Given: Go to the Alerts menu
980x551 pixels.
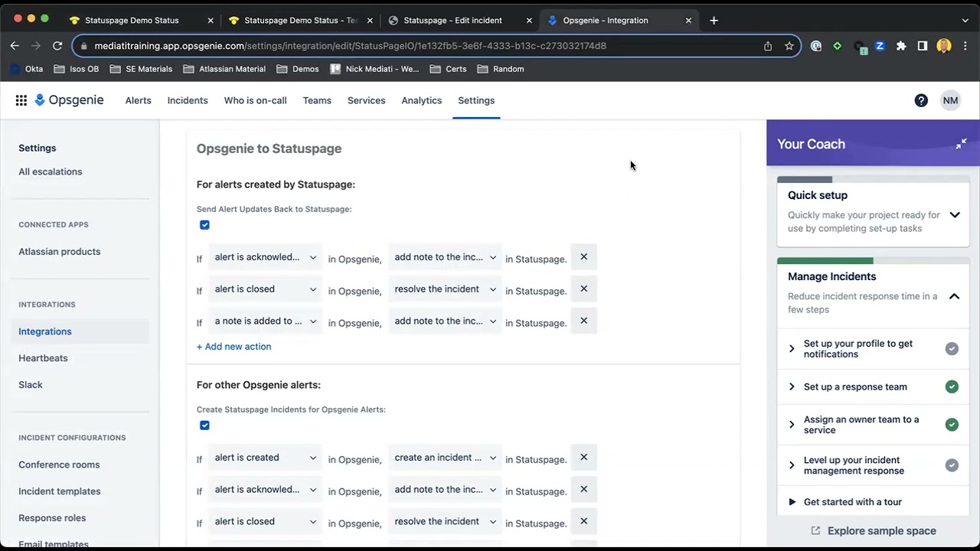Looking at the screenshot, I should 139,100.
